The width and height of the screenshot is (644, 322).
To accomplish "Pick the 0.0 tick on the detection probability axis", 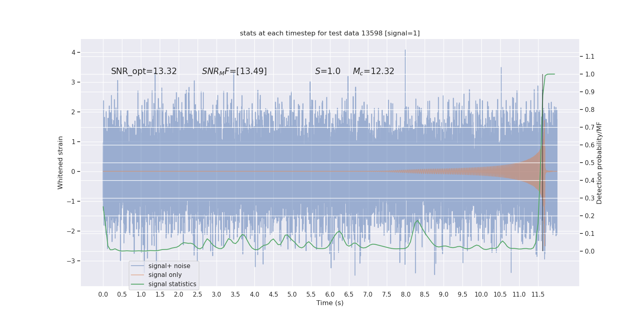I will [590, 251].
